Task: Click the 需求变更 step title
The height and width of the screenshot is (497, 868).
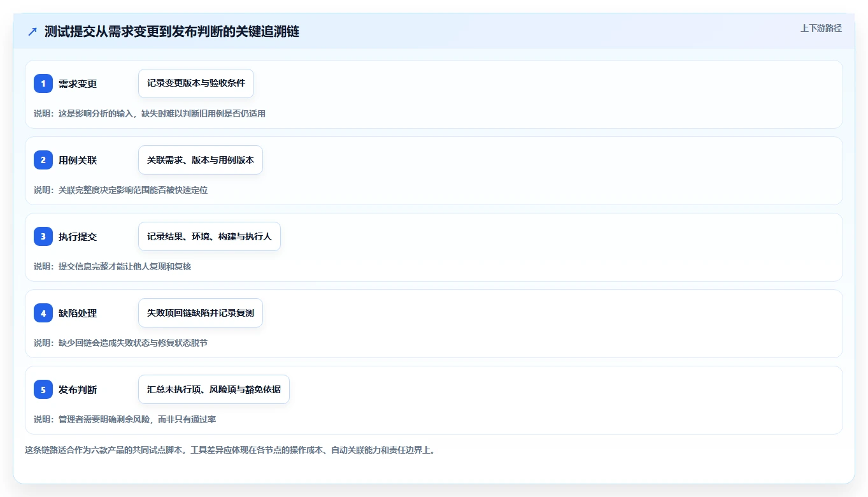Action: pyautogui.click(x=78, y=83)
